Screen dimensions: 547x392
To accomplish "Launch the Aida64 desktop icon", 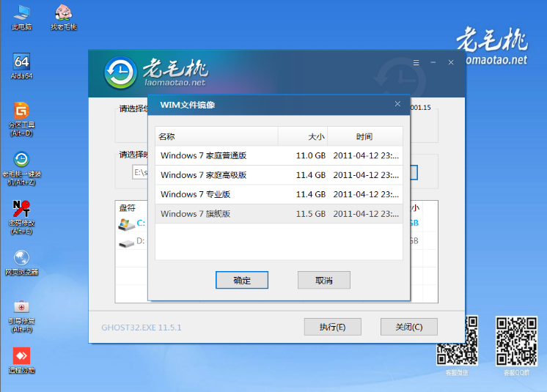I will tap(21, 66).
